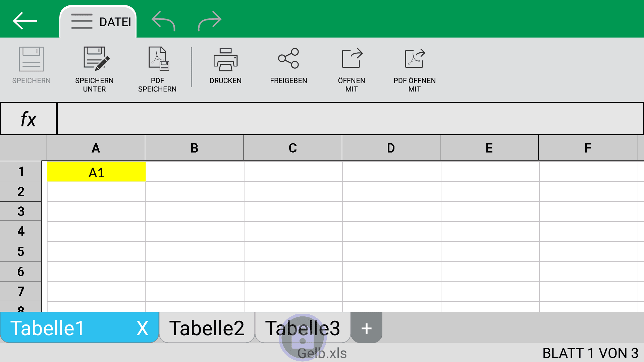Screen dimensions: 644x362
Task: Select column D header
Action: coord(391,148)
